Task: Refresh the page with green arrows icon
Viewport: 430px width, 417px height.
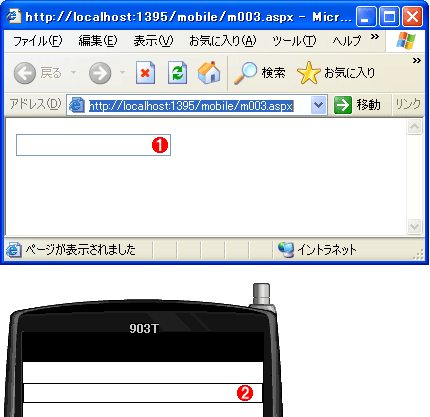Action: pyautogui.click(x=177, y=72)
